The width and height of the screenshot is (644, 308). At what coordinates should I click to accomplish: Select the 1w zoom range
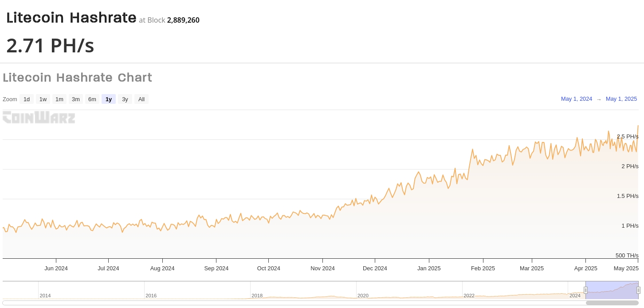click(x=43, y=99)
